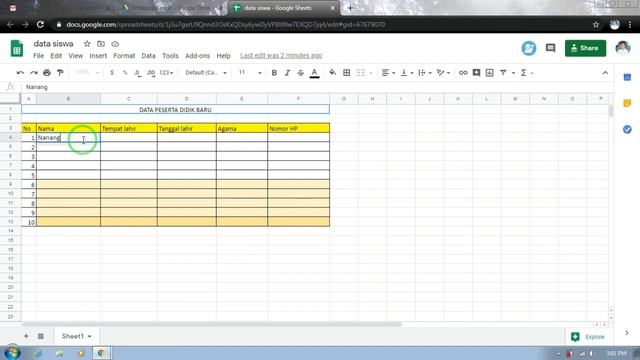The image size is (640, 360).
Task: Select the Paint format tool
Action: pyautogui.click(x=60, y=73)
